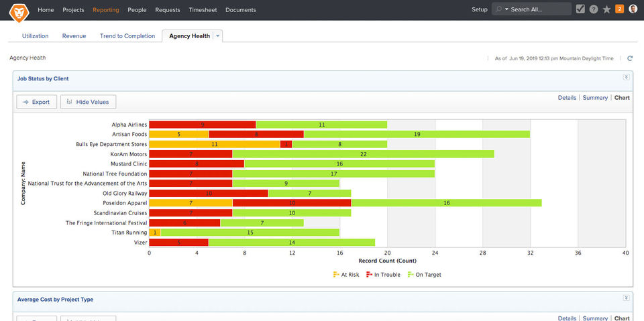
Task: Click the Hide Values button
Action: [x=89, y=102]
